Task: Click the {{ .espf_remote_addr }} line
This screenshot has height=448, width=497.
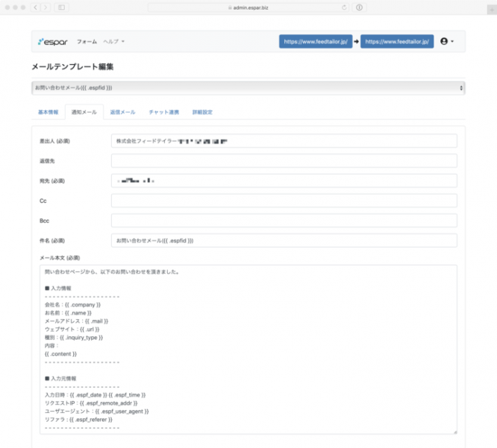Action: coord(91,403)
